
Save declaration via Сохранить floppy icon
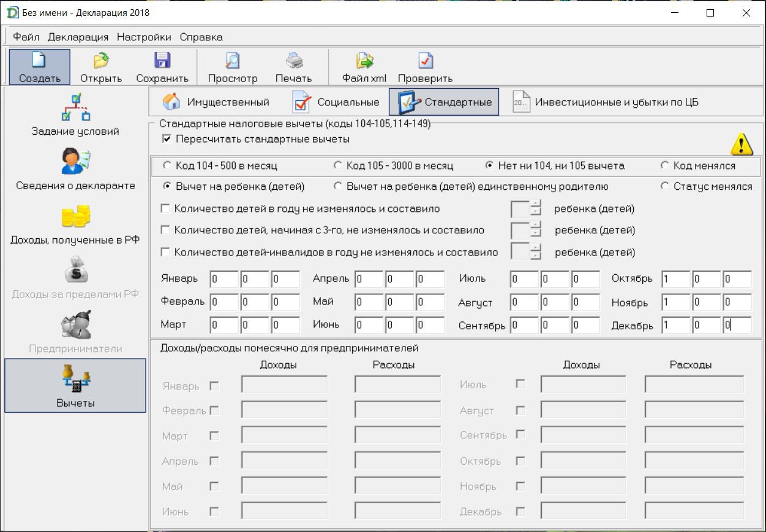[162, 67]
